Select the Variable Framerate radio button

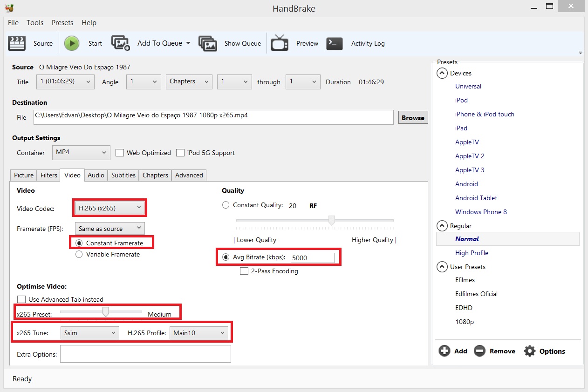(79, 254)
